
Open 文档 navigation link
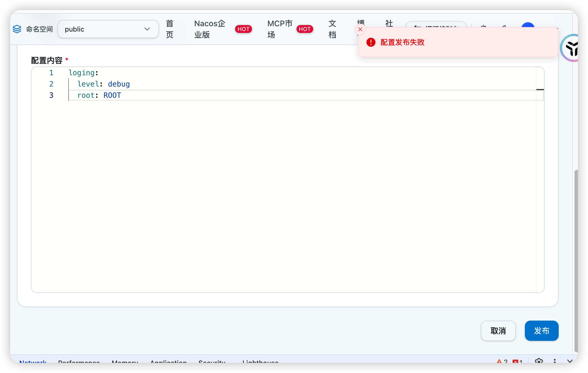coord(332,29)
